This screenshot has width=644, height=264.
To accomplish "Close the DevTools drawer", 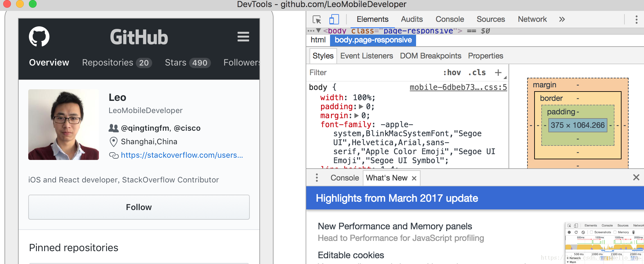I will click(636, 177).
